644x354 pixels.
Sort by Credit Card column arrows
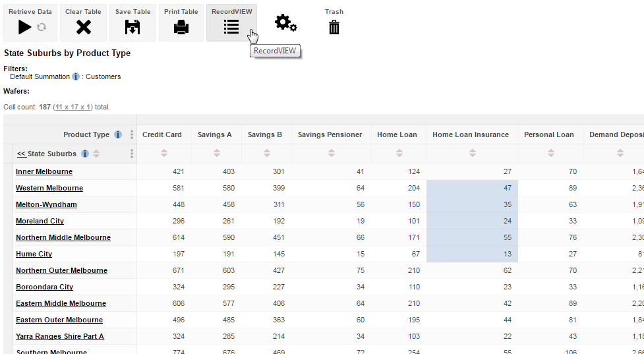tap(164, 153)
